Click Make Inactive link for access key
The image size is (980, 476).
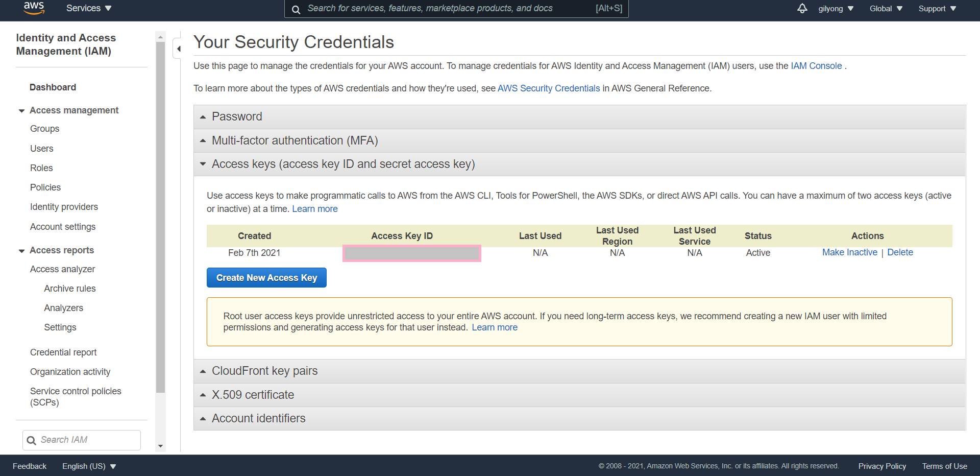coord(849,252)
